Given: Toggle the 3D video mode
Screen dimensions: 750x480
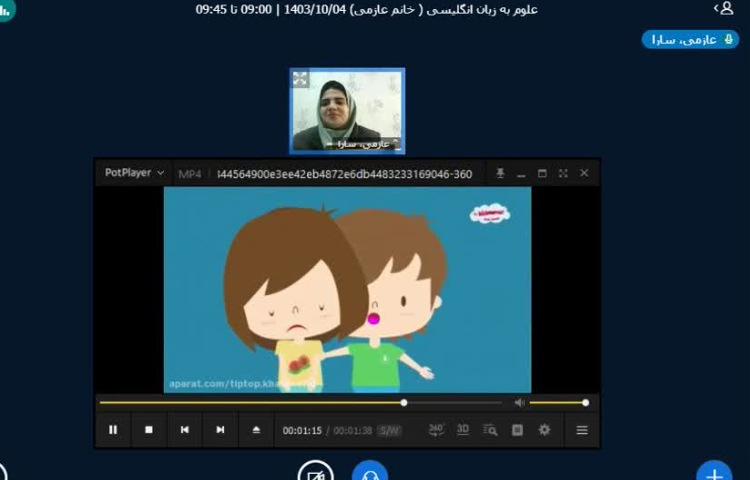Looking at the screenshot, I should click(463, 429).
